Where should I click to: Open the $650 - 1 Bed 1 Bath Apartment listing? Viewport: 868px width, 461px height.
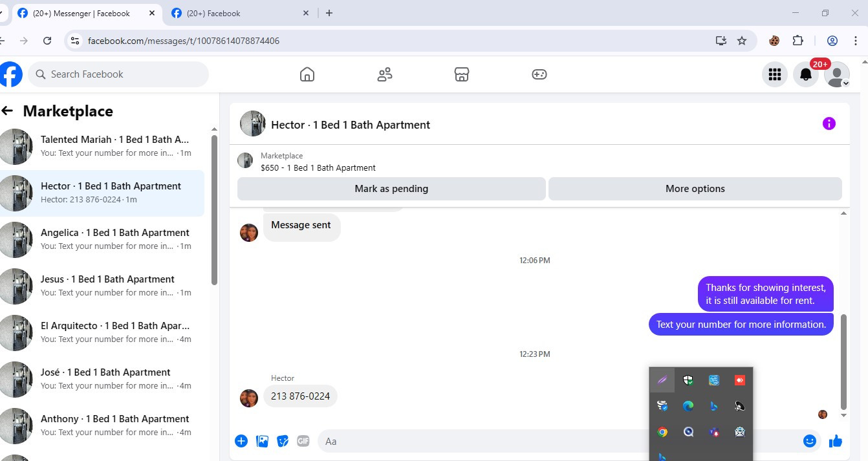318,167
